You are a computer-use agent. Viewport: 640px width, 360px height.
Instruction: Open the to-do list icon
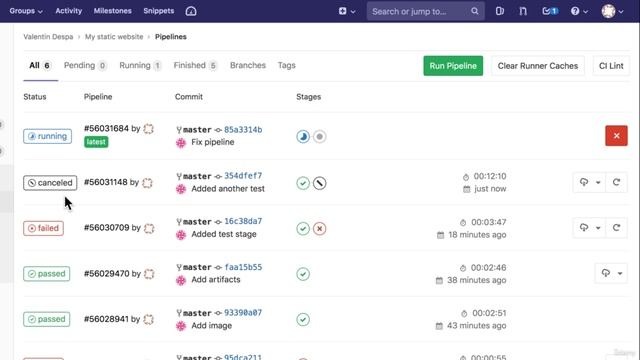[x=550, y=11]
